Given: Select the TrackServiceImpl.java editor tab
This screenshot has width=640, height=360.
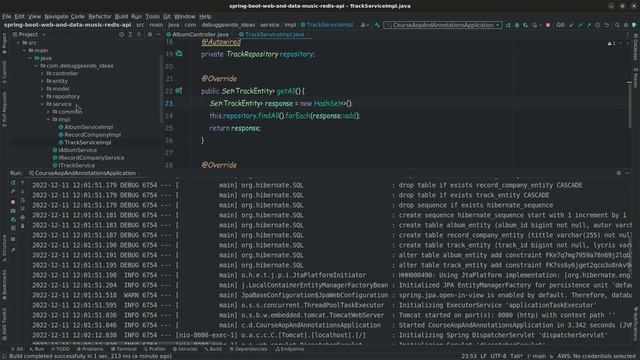Looking at the screenshot, I should [x=271, y=35].
